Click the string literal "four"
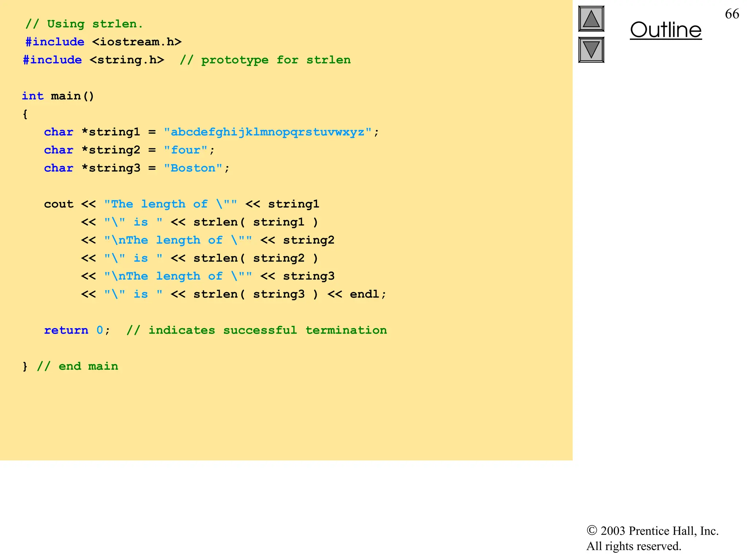The image size is (747, 560). point(186,150)
